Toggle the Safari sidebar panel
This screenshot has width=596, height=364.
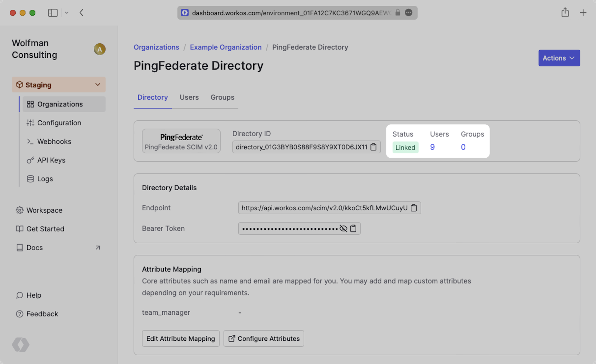point(52,13)
